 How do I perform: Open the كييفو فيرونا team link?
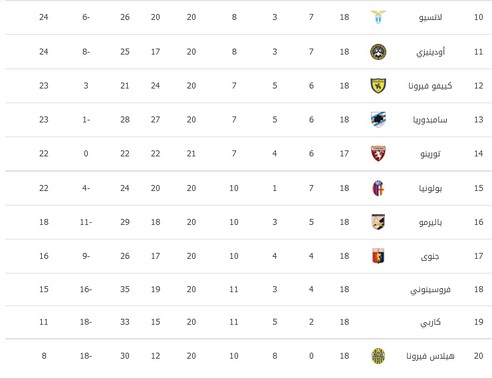coord(430,86)
